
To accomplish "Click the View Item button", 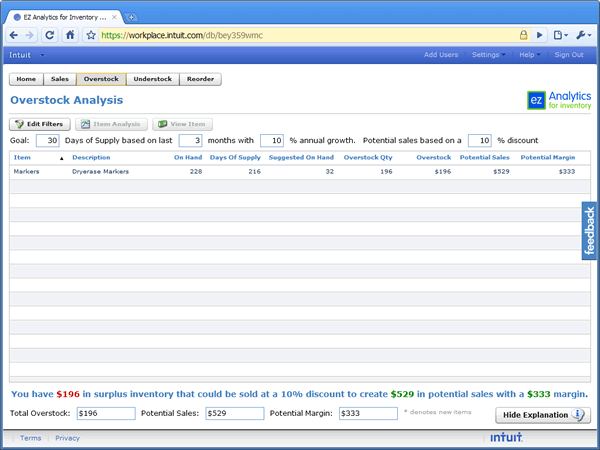I will 183,124.
